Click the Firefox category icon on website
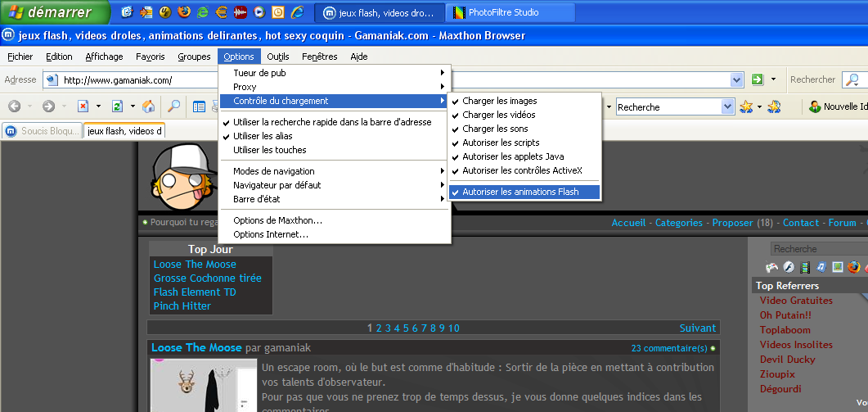The height and width of the screenshot is (412, 868). tap(854, 267)
